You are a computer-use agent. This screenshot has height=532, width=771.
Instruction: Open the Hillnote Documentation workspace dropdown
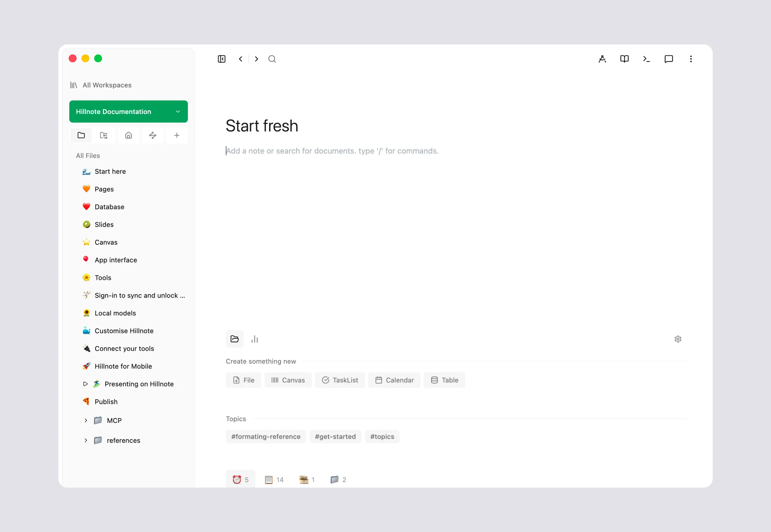(x=128, y=111)
